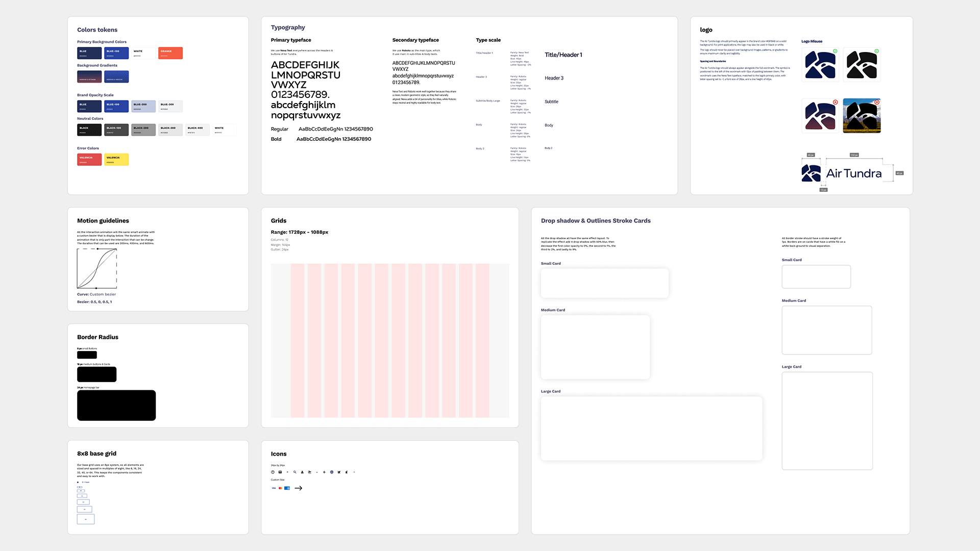Click the blue globe icon

tap(332, 472)
